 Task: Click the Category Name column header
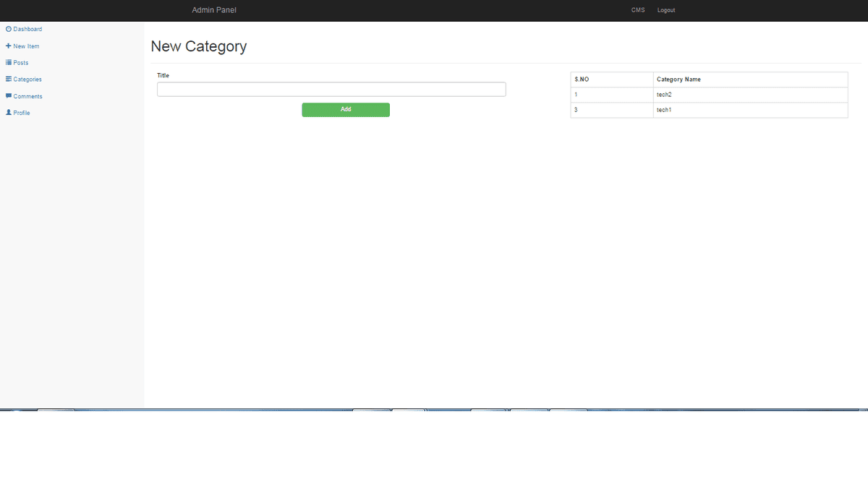(x=678, y=80)
